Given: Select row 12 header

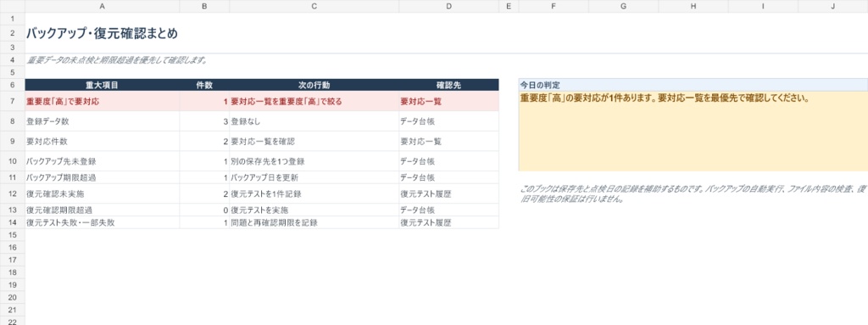Looking at the screenshot, I should (12, 194).
